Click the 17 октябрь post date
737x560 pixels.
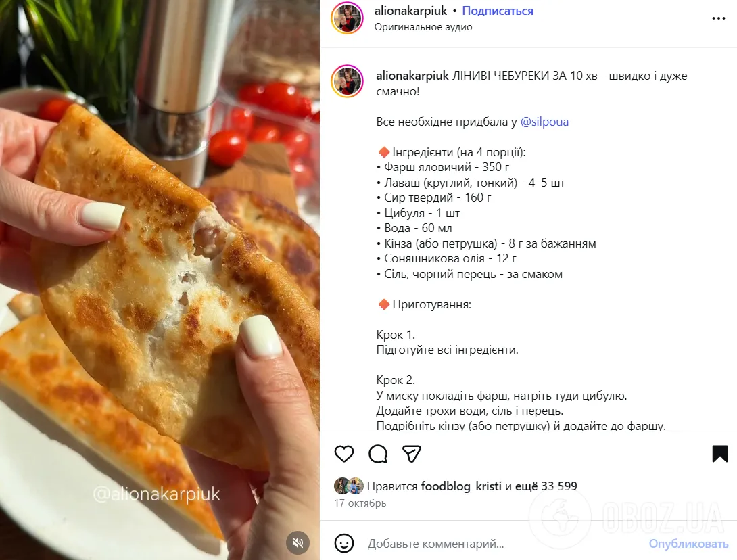tap(360, 503)
